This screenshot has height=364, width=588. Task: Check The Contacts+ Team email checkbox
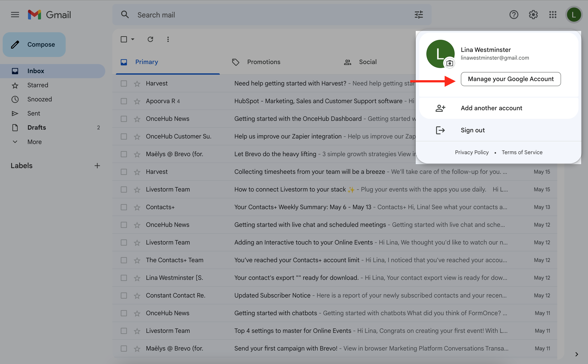(x=124, y=260)
